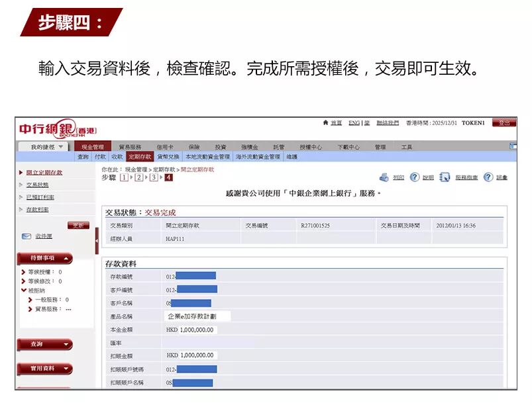Go to the 下載中心 tab

pyautogui.click(x=348, y=147)
